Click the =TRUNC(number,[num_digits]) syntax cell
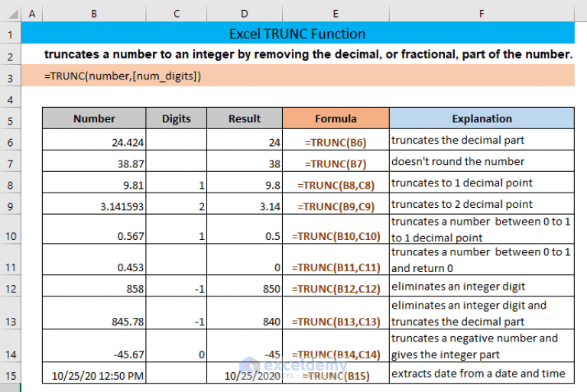This screenshot has height=392, width=587. tap(297, 76)
